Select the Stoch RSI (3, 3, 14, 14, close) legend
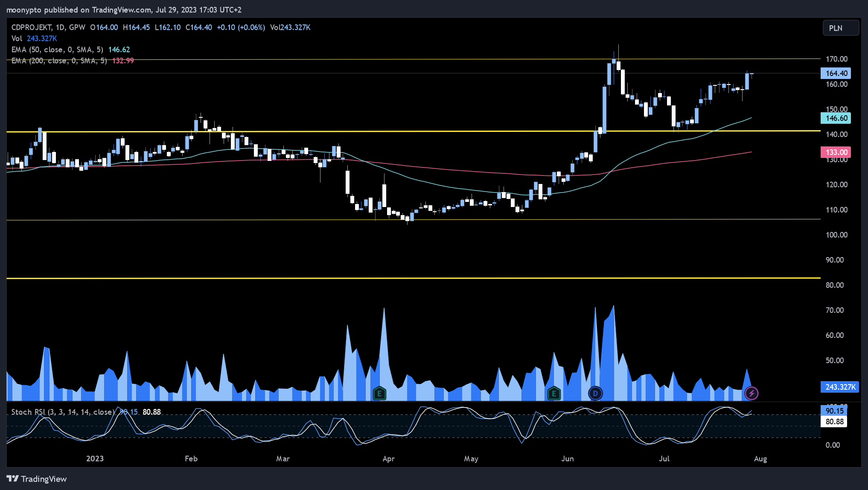Viewport: 868px width, 490px height. point(63,412)
